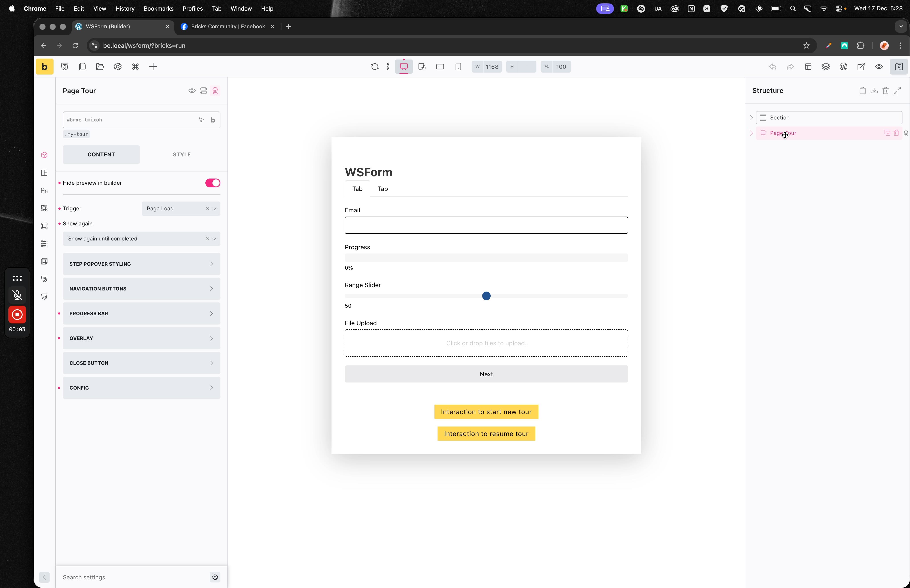Click the download icon in Structure panel

click(x=874, y=90)
